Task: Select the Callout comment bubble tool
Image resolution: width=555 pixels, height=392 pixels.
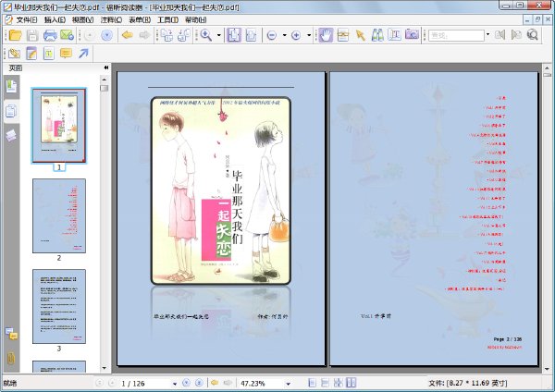Action: point(66,54)
